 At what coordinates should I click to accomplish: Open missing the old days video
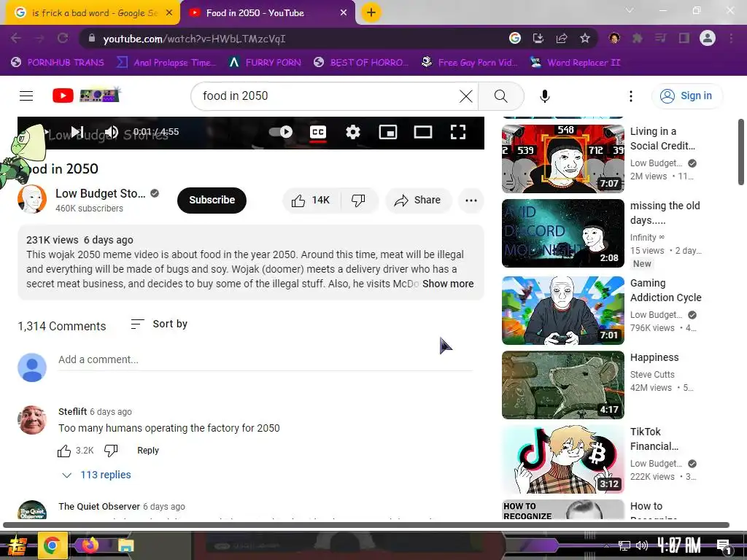pos(562,233)
